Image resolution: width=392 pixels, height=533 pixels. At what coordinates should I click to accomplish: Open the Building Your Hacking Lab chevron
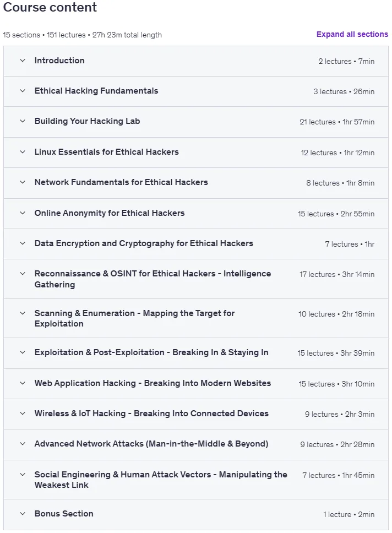[x=23, y=121]
